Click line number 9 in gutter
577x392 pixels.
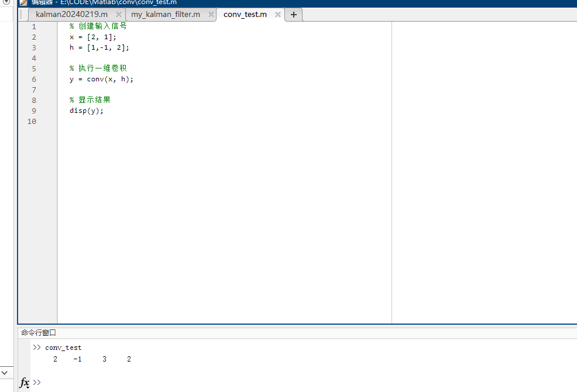34,111
